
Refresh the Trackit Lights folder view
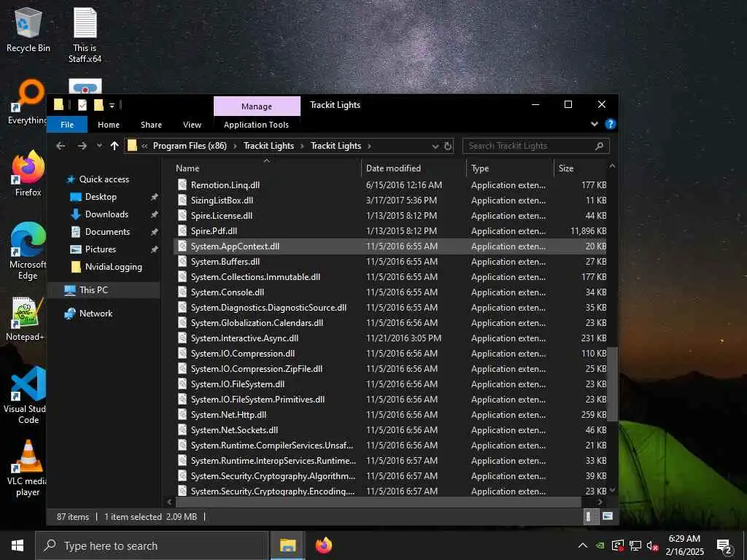click(448, 146)
